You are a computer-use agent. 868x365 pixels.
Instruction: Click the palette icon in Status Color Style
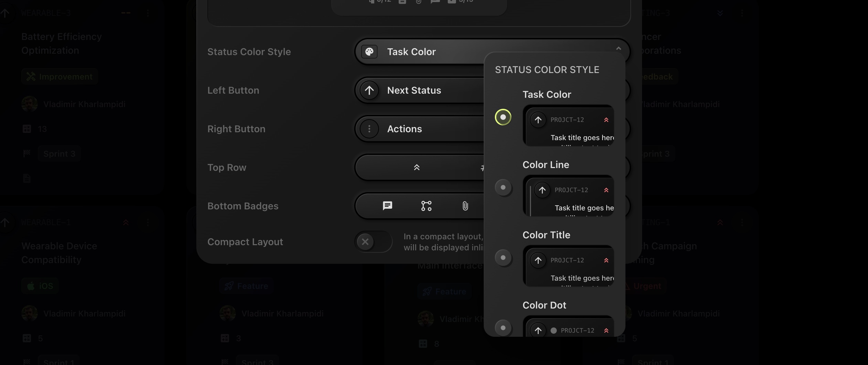click(x=369, y=52)
